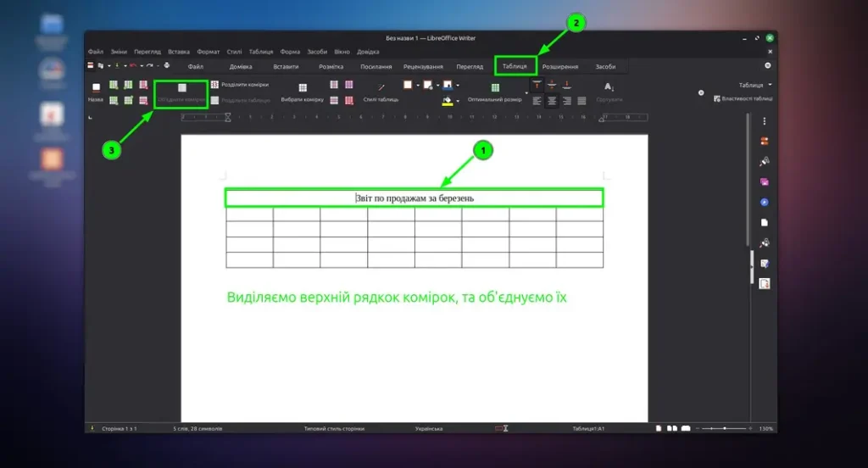868x468 pixels.
Task: Click the redo icon
Action: click(149, 65)
